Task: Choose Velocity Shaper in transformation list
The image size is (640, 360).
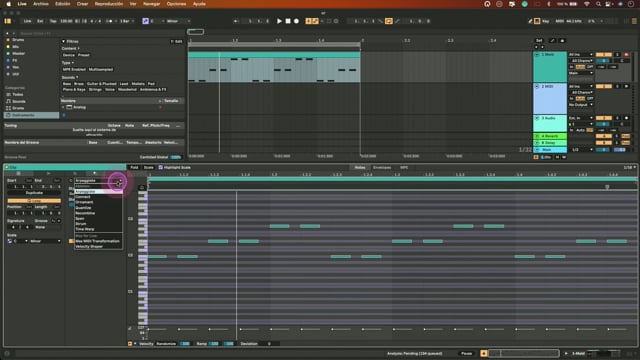Action: pyautogui.click(x=98, y=247)
